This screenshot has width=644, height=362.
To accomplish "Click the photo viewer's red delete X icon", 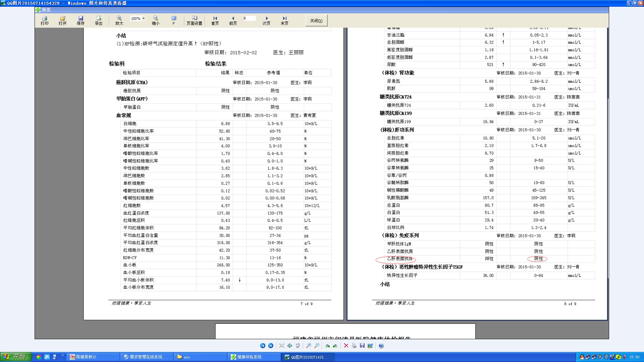I will tap(346, 346).
